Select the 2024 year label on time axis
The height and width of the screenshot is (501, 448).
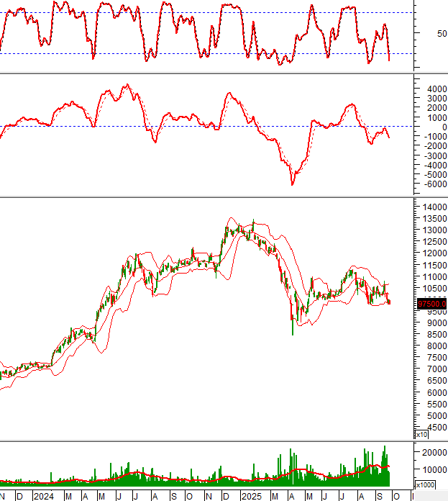(43, 496)
